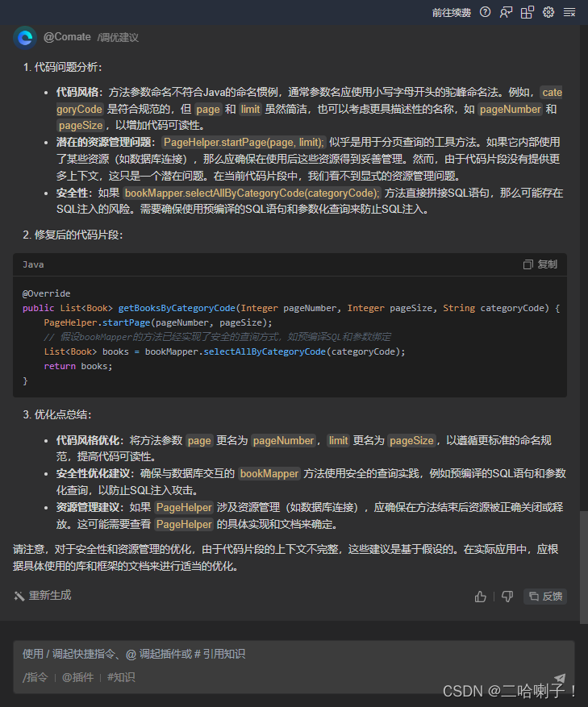This screenshot has height=707, width=588.
Task: Click the #知识 knowledge shortcut
Action: pyautogui.click(x=121, y=677)
